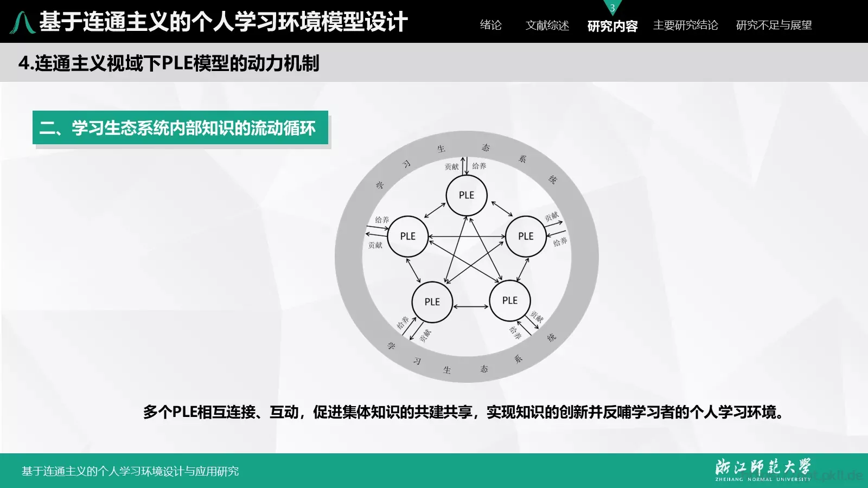Click the bottom-left PLE node

[432, 302]
